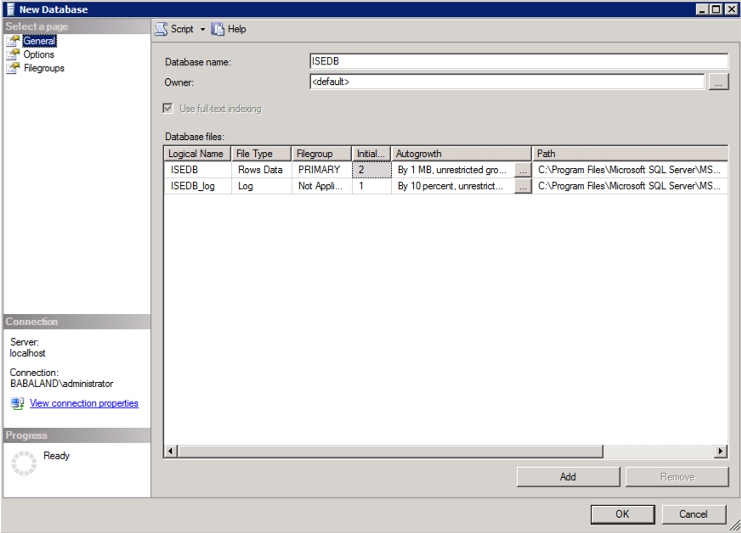Select the ISEDB logical name cell
This screenshot has height=533, width=741.
tap(198, 170)
